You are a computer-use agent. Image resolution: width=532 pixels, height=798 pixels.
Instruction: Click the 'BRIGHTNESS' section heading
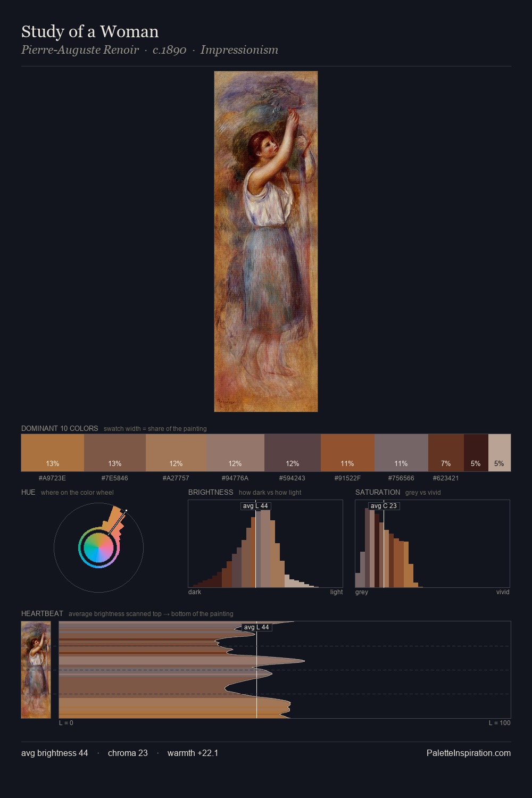(x=211, y=492)
